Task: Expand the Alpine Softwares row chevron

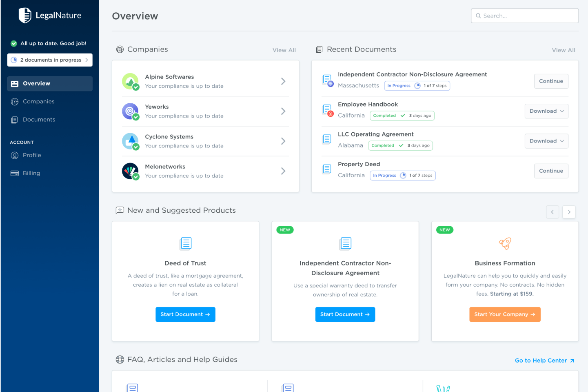Action: click(x=283, y=81)
